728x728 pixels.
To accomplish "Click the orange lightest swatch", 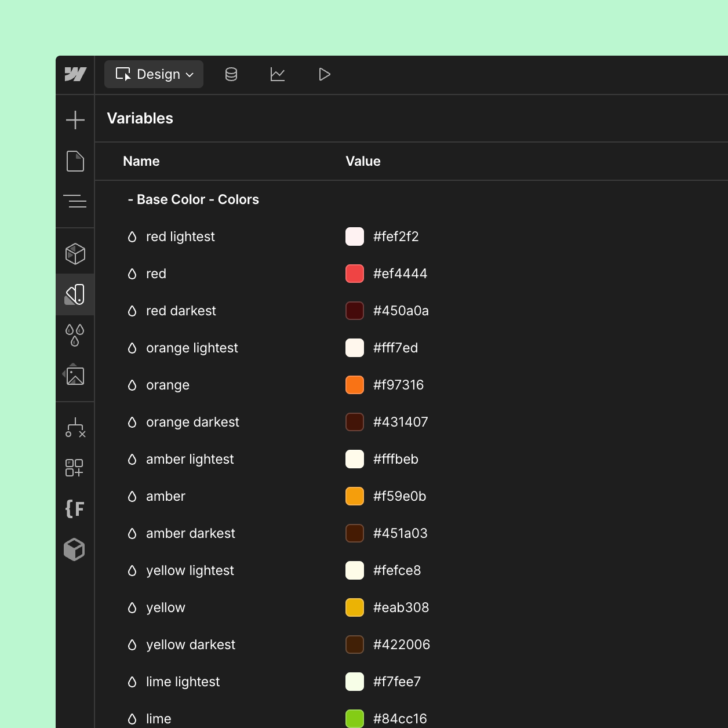I will (355, 348).
